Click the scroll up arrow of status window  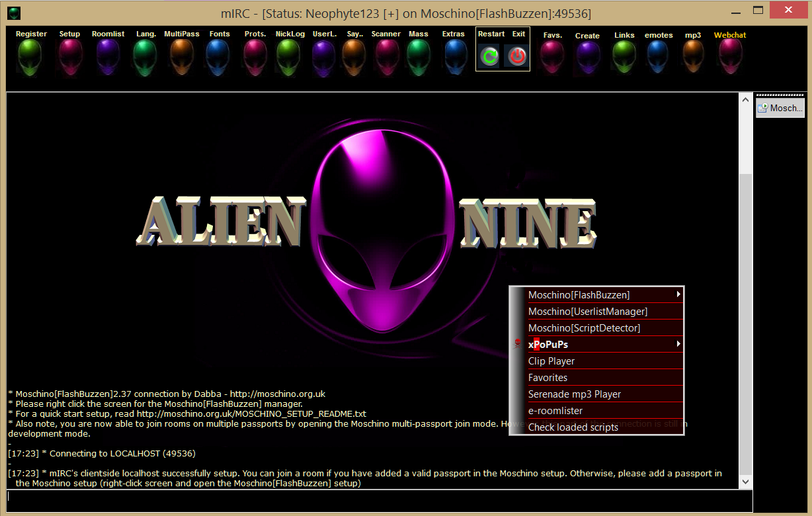[x=746, y=101]
